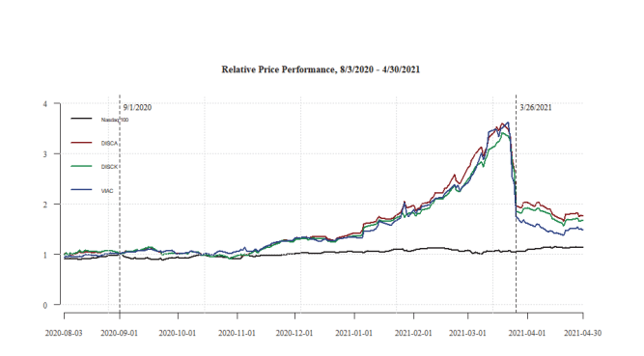Click the red DISCA legend line swatch
Image resolution: width=644 pixels, height=356 pixels.
tap(81, 143)
